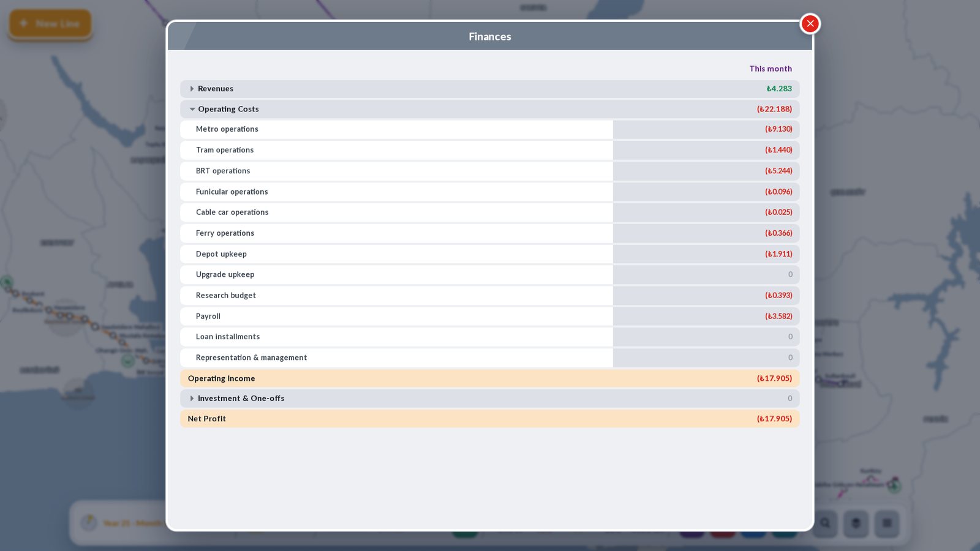This screenshot has height=551, width=980.
Task: Select the BRT operations row
Action: 489,171
